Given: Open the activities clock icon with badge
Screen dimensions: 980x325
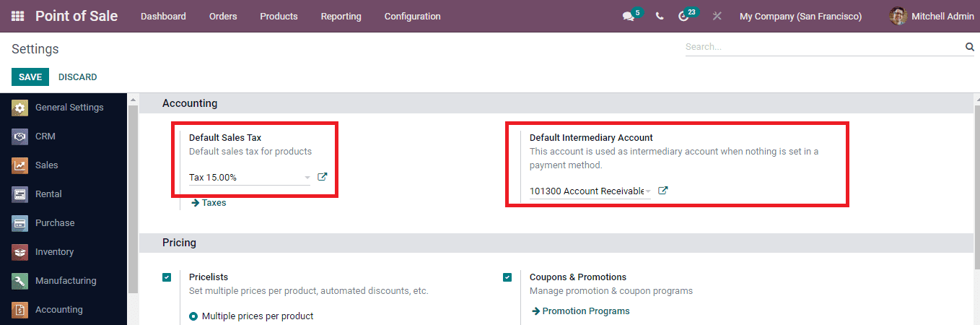Looking at the screenshot, I should 684,16.
